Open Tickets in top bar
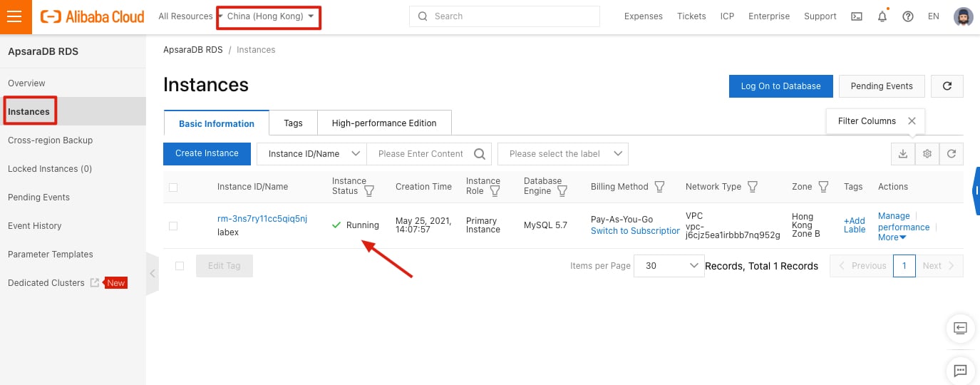 pyautogui.click(x=691, y=16)
